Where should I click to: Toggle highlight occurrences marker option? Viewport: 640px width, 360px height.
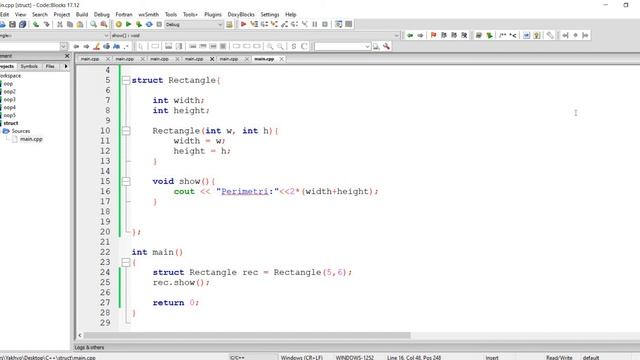[x=96, y=47]
